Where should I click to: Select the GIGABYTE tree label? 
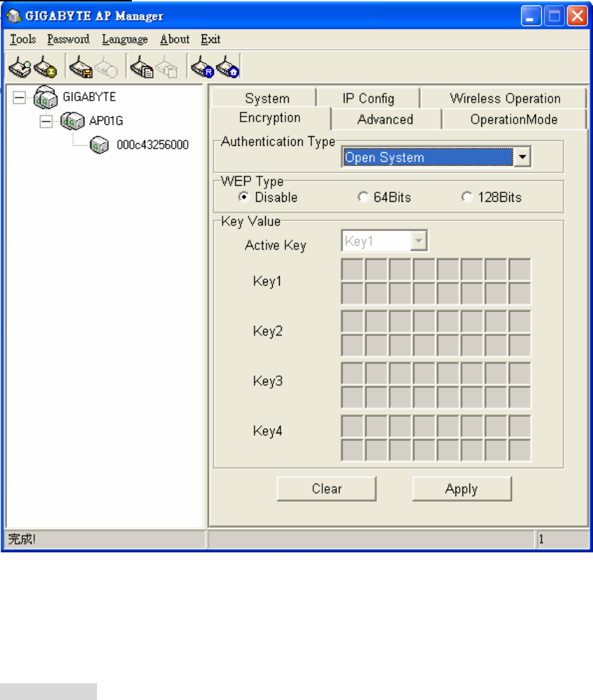pyautogui.click(x=89, y=97)
